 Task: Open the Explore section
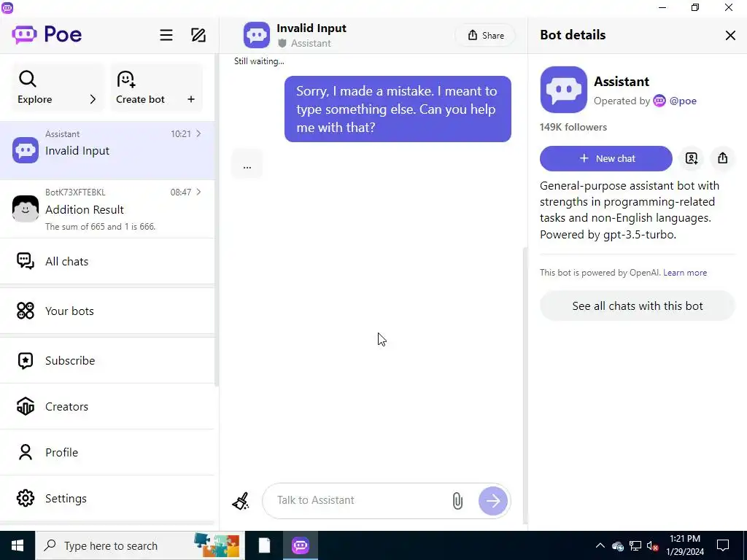click(x=57, y=87)
